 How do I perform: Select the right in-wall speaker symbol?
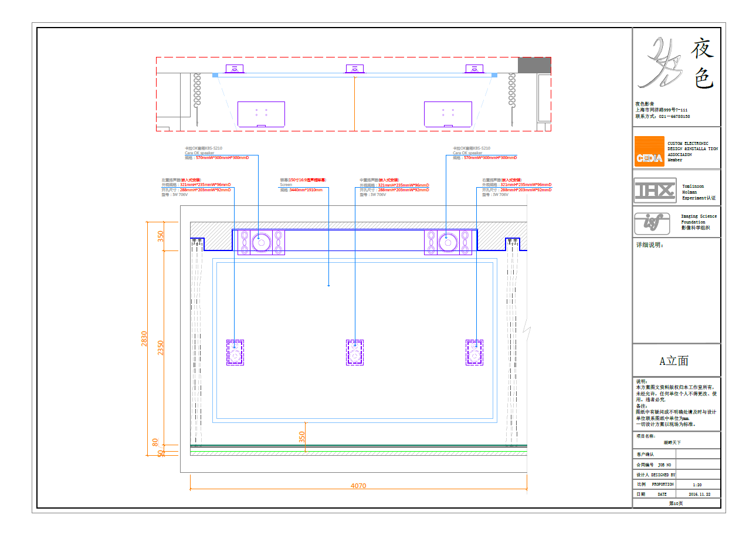click(474, 353)
